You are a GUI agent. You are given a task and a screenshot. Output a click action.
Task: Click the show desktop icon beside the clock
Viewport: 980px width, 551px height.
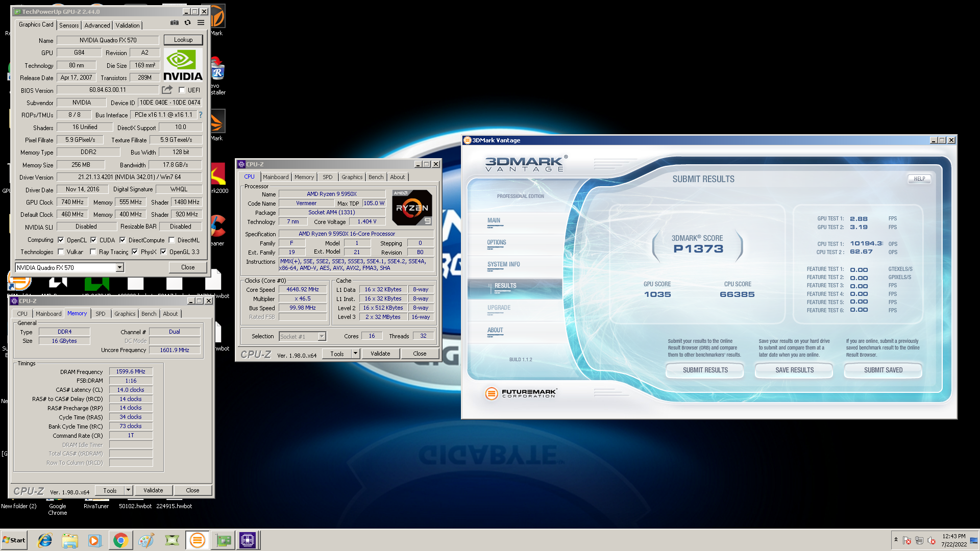pos(974,540)
